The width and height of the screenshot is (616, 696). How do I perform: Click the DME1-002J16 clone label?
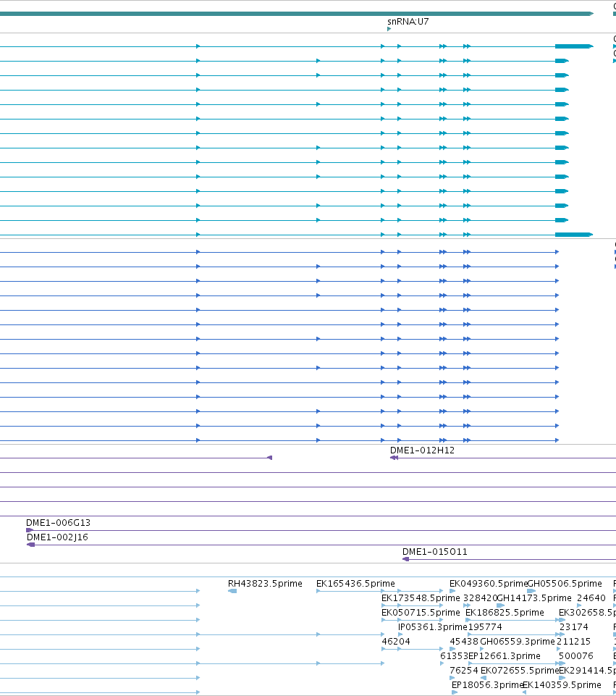point(57,537)
